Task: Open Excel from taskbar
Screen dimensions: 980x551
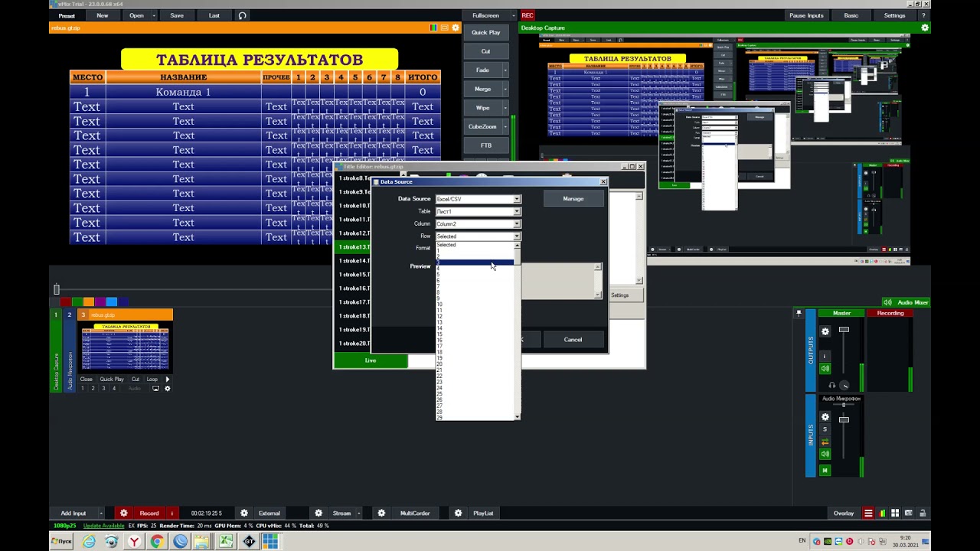Action: point(226,541)
